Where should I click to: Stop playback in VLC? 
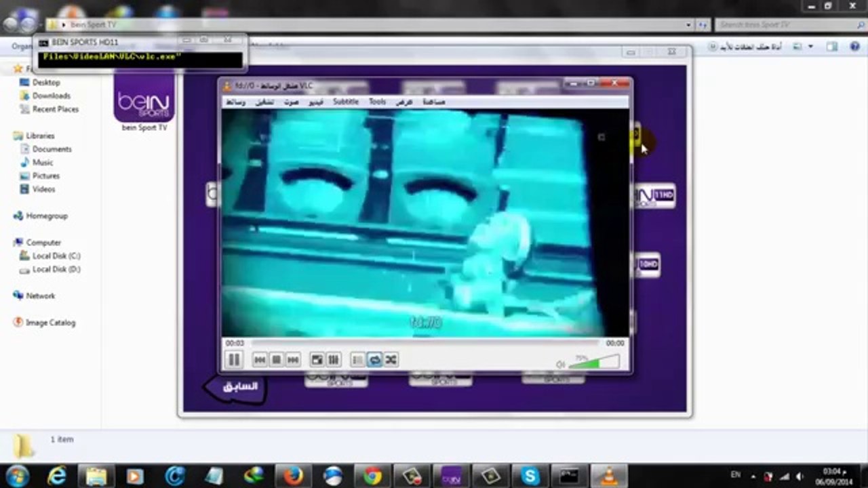[x=276, y=360]
